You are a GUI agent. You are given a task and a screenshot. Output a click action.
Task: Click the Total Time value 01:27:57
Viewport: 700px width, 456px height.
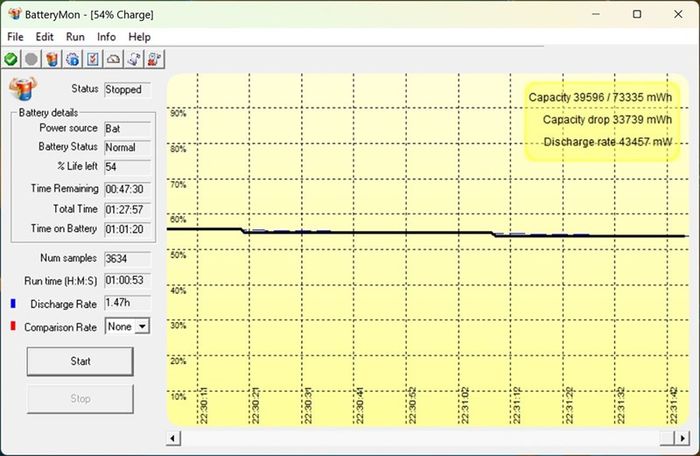click(127, 209)
